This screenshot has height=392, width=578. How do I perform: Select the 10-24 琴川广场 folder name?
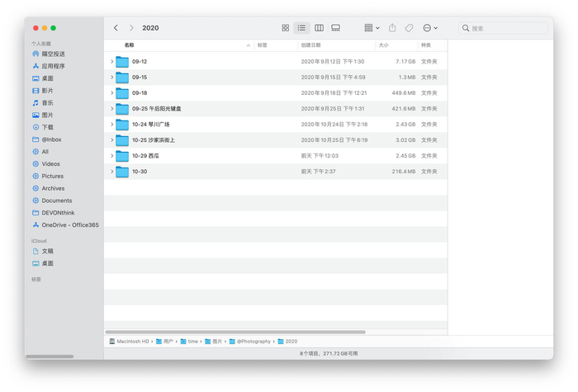[x=151, y=125]
